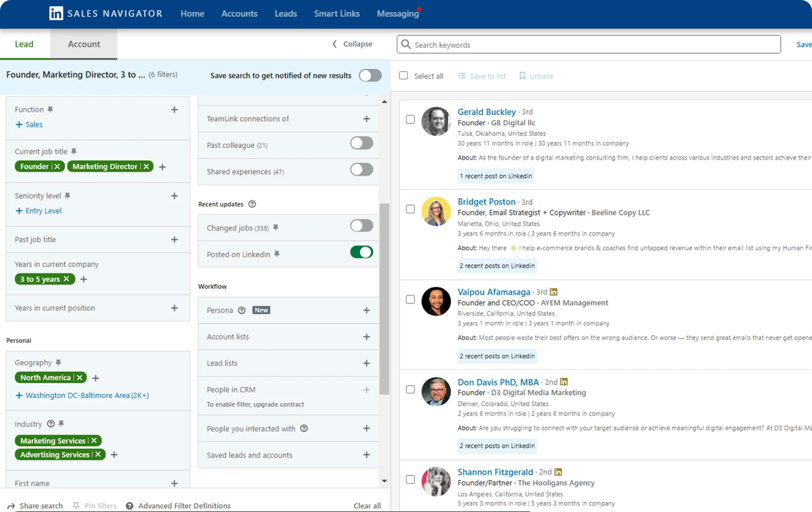This screenshot has width=812, height=512.
Task: Select Don Davis's checkbox
Action: coord(410,389)
